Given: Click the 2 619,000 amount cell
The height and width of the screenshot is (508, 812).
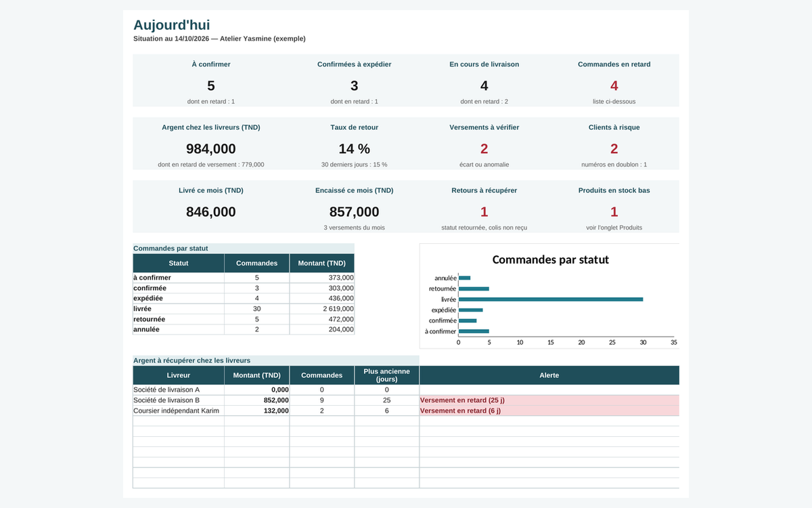Looking at the screenshot, I should pyautogui.click(x=322, y=309).
